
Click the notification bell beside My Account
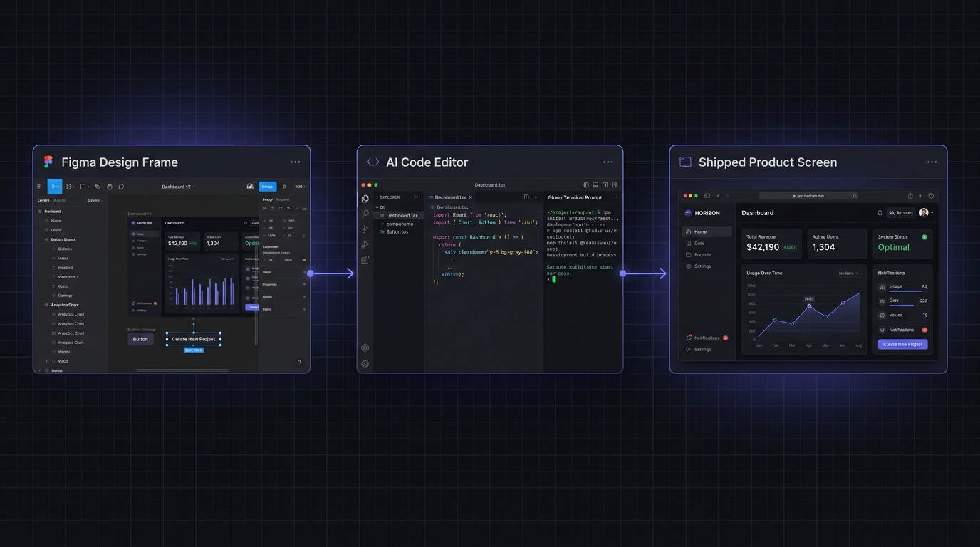[x=880, y=212]
